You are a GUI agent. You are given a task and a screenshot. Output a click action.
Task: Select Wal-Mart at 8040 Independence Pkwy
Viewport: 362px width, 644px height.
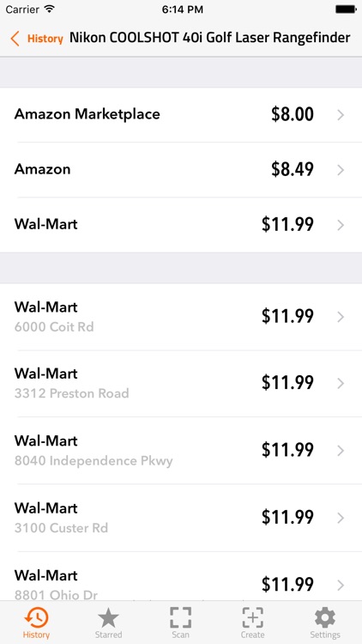[181, 451]
